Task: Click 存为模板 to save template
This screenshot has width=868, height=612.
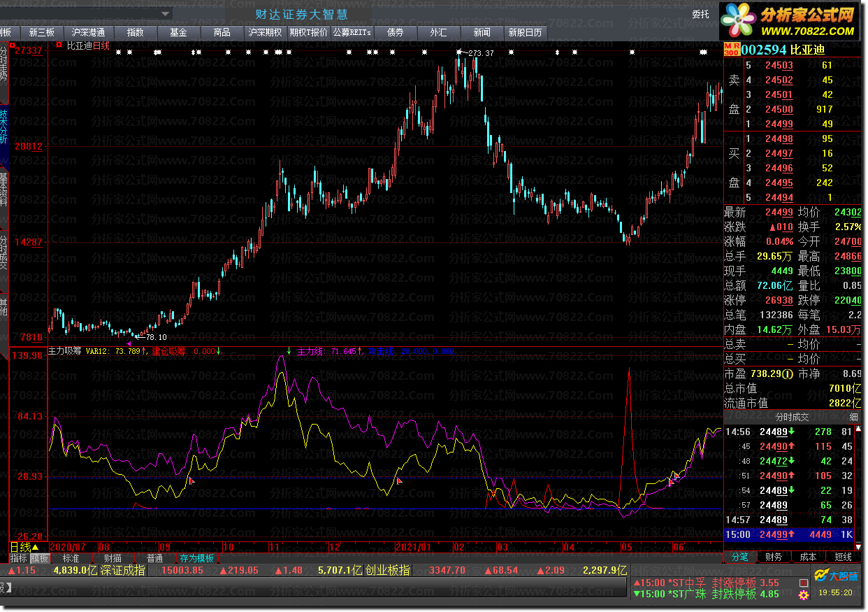Action: (x=197, y=559)
